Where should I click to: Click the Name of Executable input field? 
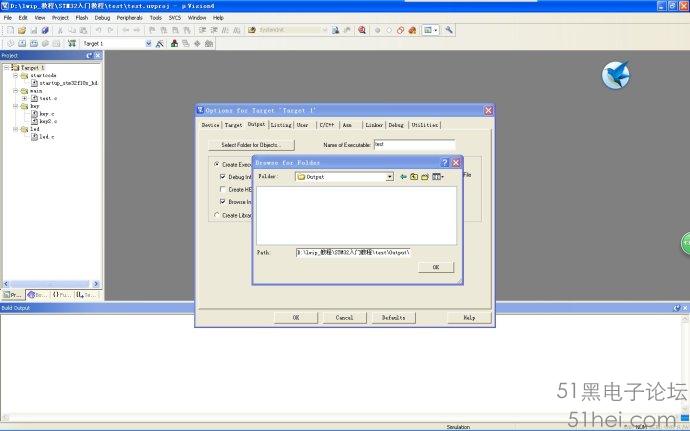click(414, 144)
